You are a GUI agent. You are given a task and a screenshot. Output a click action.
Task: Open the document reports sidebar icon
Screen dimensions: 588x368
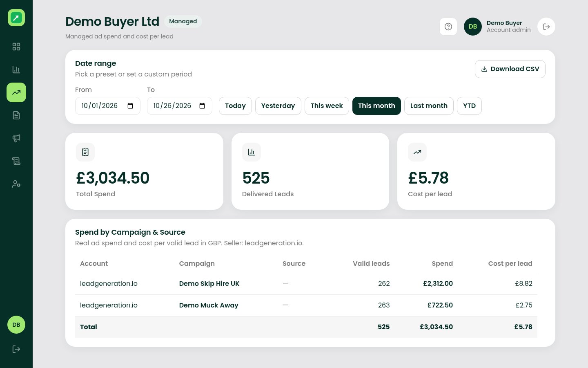point(16,115)
